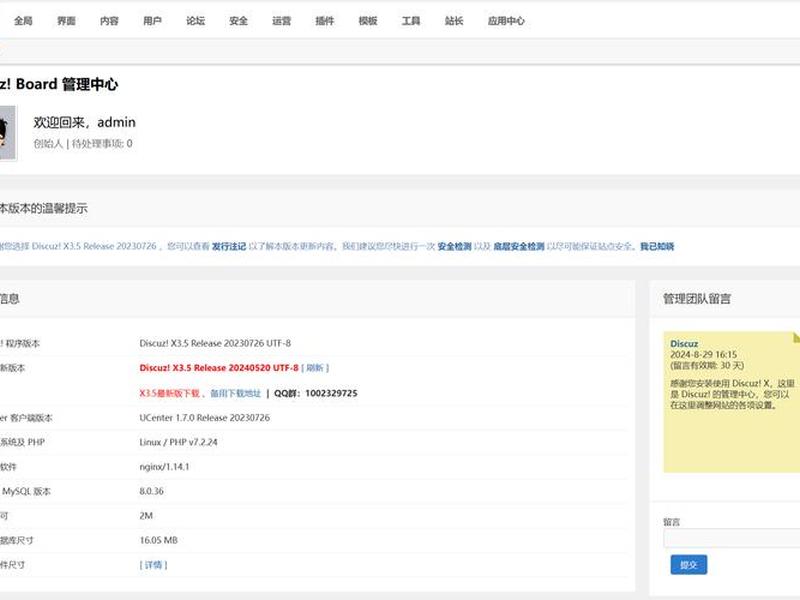Open the 插件 menu
The height and width of the screenshot is (600, 800).
click(x=324, y=21)
